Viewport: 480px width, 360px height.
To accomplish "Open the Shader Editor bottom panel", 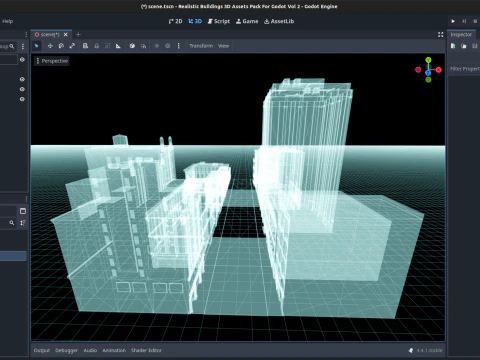I will [x=146, y=350].
